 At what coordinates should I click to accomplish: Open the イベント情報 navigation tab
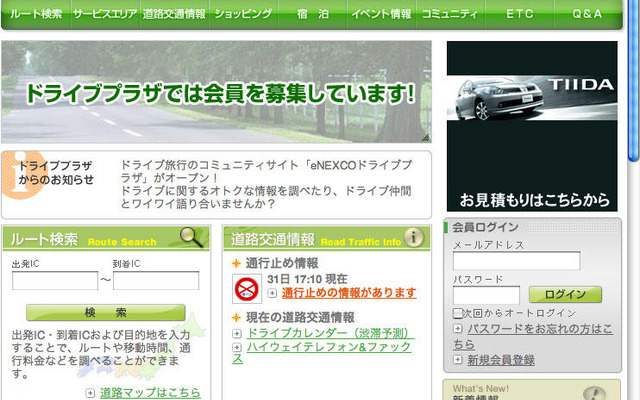(x=382, y=14)
